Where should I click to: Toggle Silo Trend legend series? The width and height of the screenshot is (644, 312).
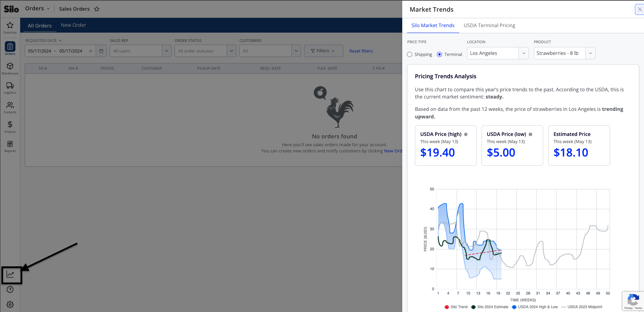(x=456, y=307)
